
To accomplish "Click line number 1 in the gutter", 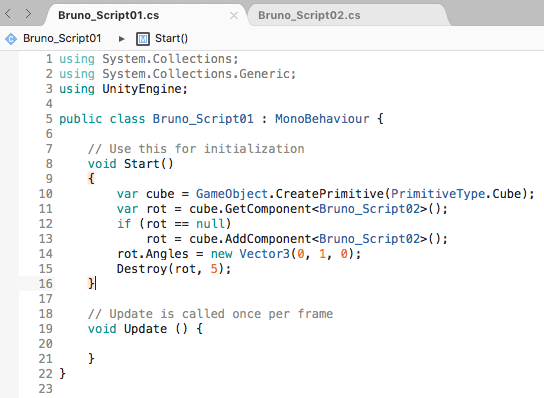I will (x=49, y=59).
